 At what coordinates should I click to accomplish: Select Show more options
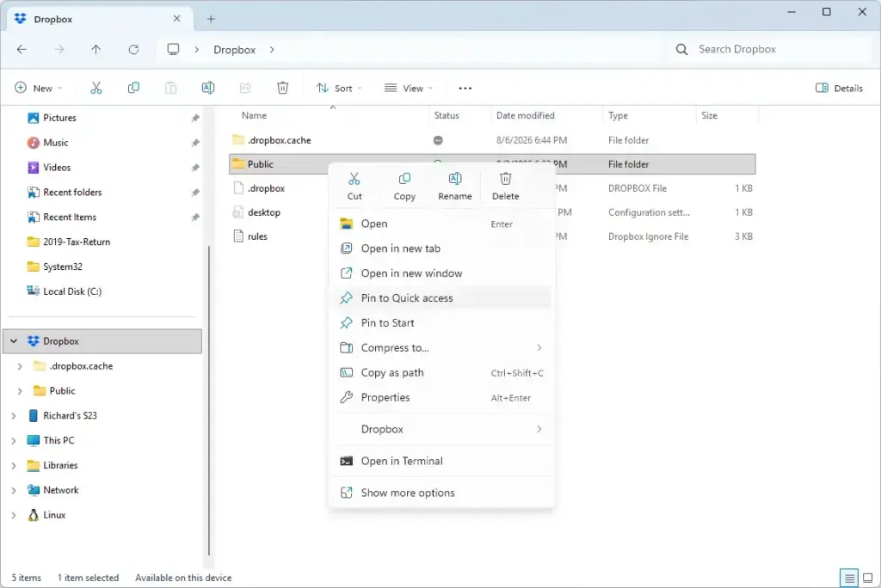(x=441, y=493)
